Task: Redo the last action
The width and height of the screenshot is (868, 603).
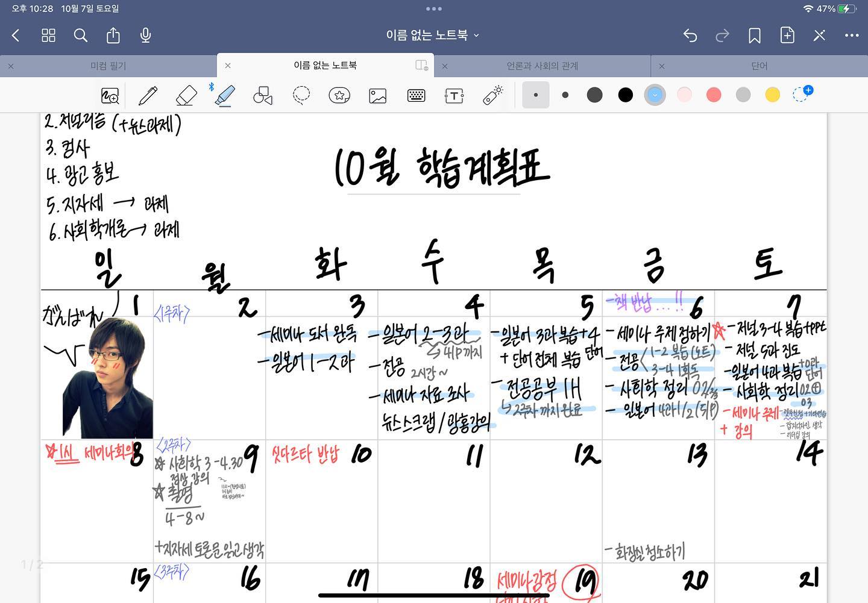Action: [722, 36]
